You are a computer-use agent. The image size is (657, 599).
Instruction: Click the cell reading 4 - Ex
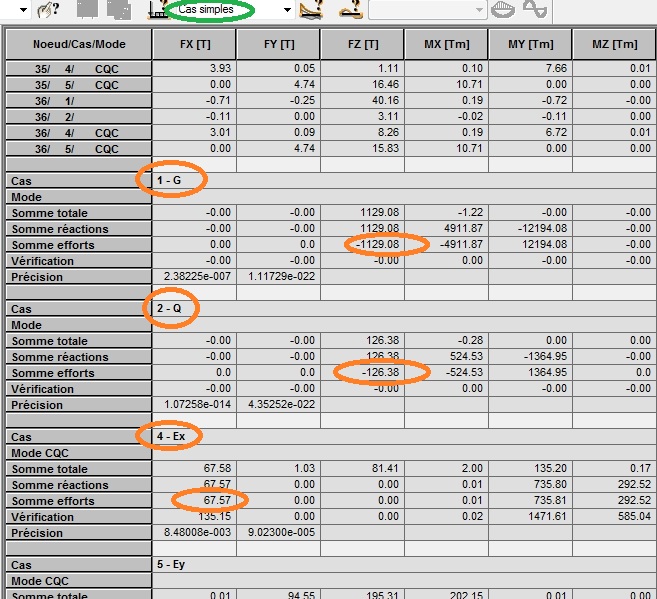pyautogui.click(x=171, y=436)
